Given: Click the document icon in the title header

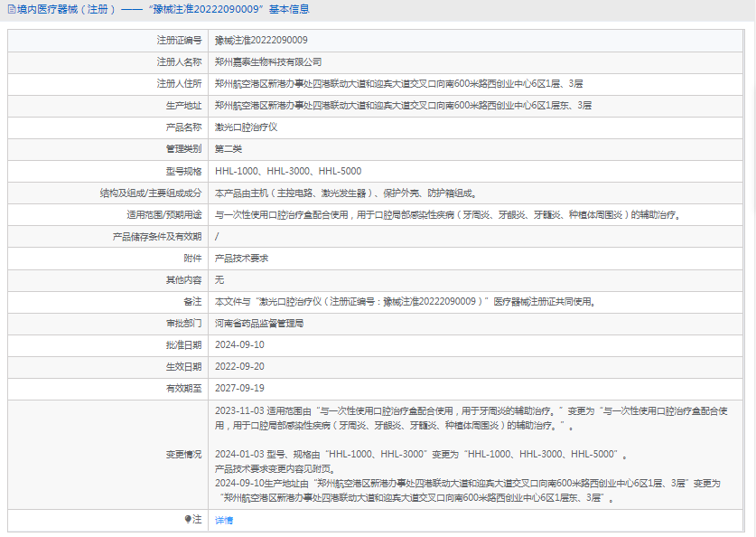Looking at the screenshot, I should [12, 9].
